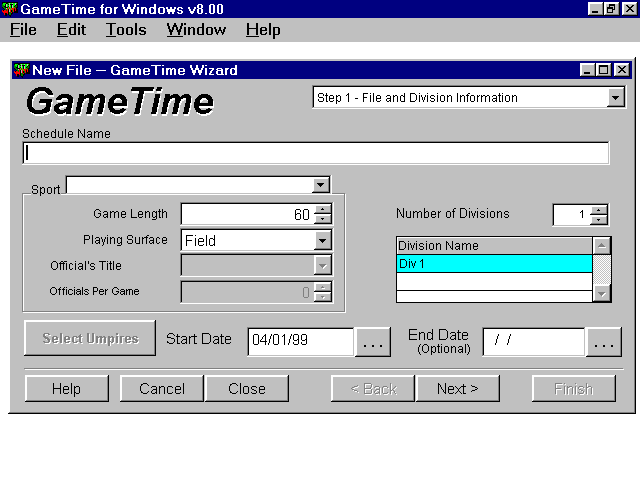Click the Help button in the wizard
Image resolution: width=640 pixels, height=480 pixels.
tap(67, 389)
